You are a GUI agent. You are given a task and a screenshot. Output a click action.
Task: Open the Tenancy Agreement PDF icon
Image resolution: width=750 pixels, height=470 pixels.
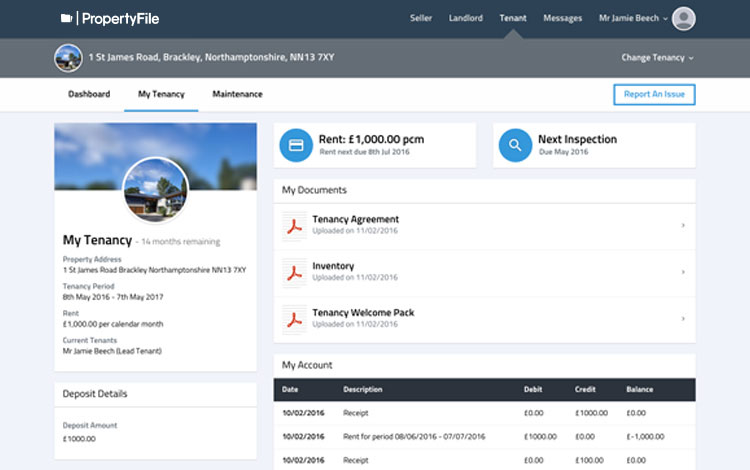pos(293,226)
